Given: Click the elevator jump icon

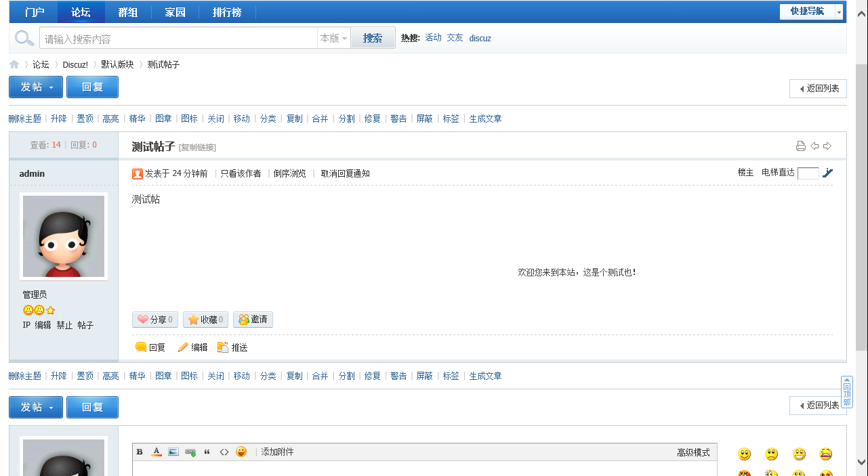Looking at the screenshot, I should coord(827,173).
